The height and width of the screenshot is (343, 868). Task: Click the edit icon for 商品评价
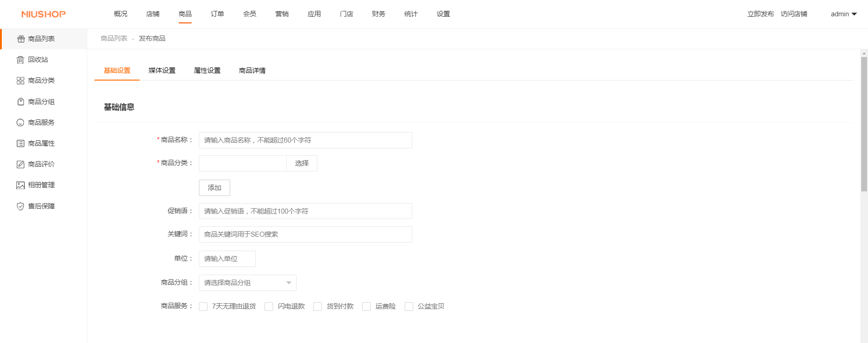tap(20, 164)
